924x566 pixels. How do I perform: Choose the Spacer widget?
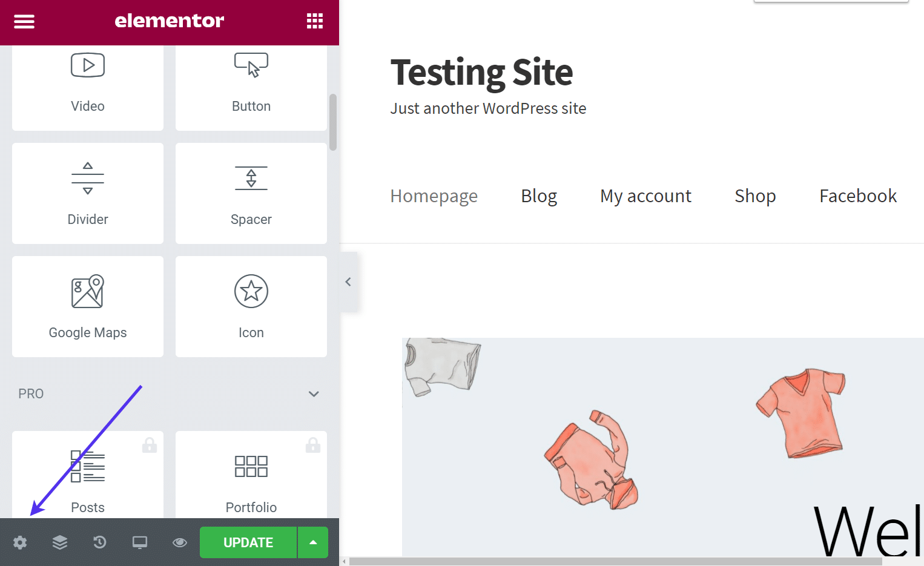pos(251,193)
